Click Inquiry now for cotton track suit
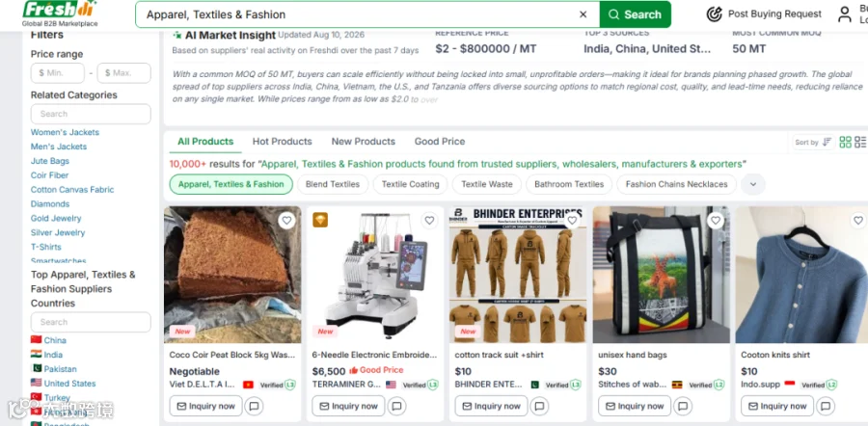Screen dimensions: 868x426 (x=492, y=406)
